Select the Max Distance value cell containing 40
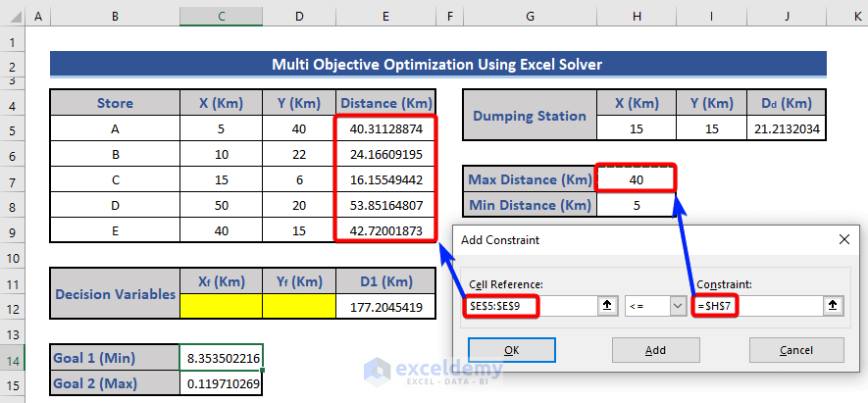 tap(635, 179)
